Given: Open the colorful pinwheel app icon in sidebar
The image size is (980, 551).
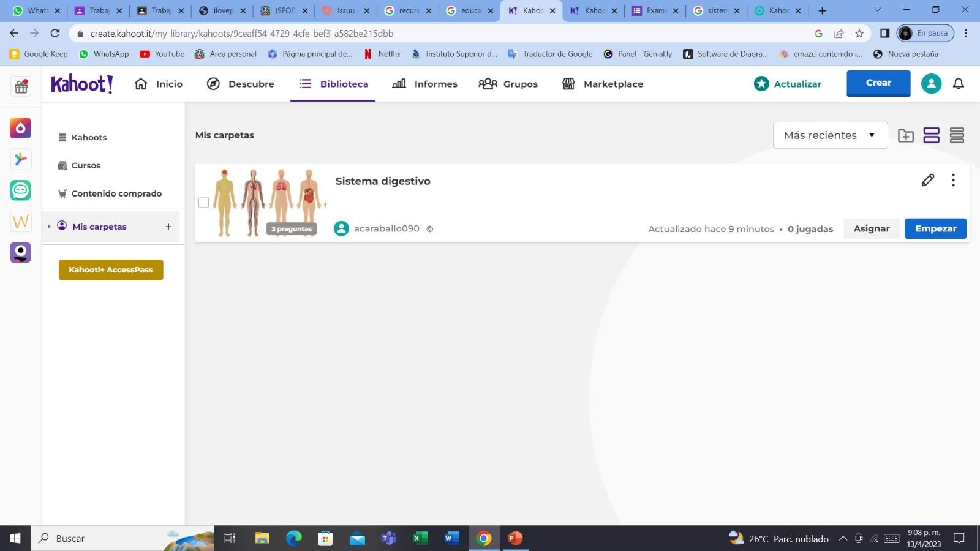Looking at the screenshot, I should click(20, 159).
